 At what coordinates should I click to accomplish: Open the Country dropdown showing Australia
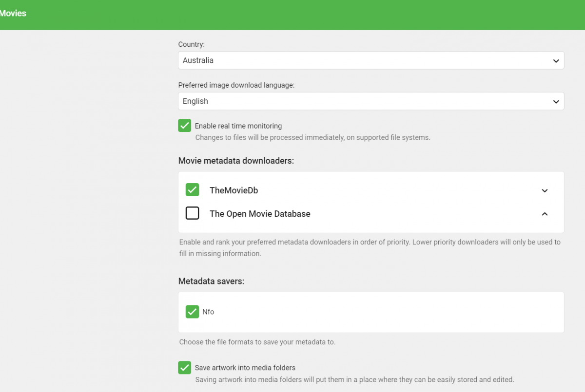point(361,60)
